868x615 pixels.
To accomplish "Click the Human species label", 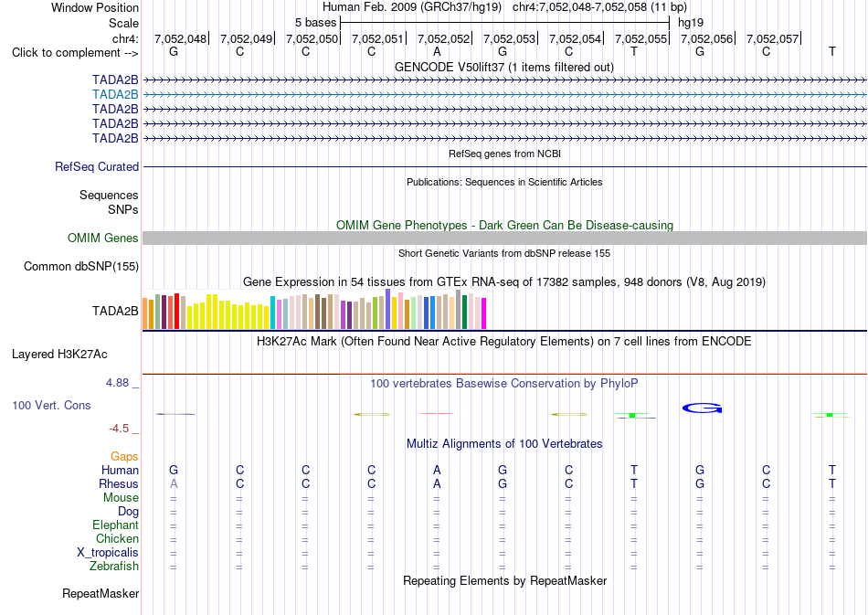I will 120,470.
